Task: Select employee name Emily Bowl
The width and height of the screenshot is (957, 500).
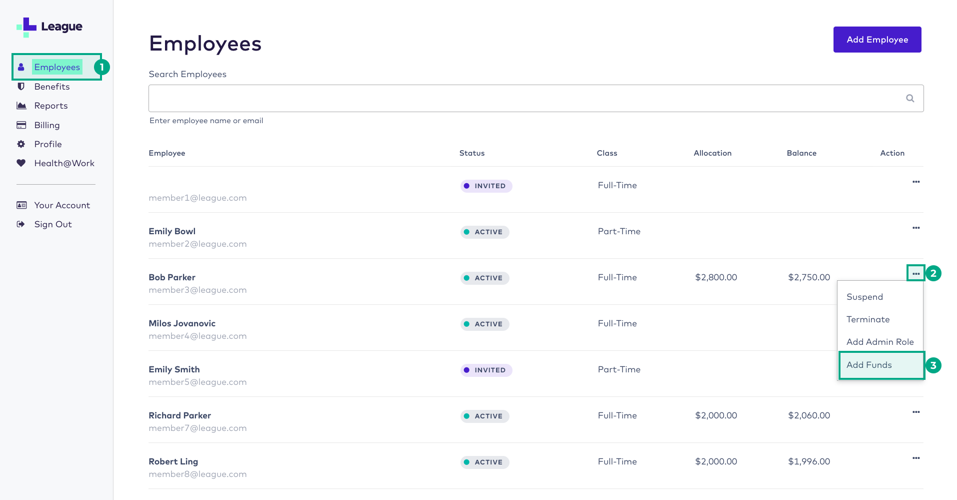Action: click(x=172, y=231)
